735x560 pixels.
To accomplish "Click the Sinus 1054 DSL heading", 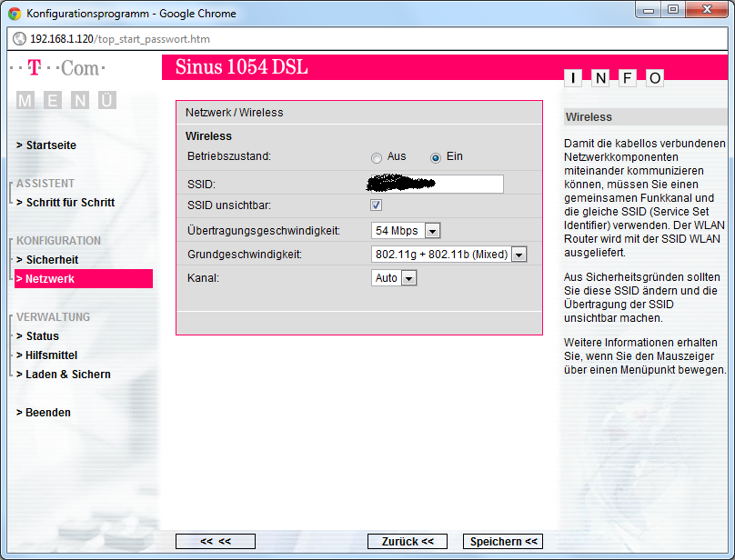I will [x=241, y=67].
